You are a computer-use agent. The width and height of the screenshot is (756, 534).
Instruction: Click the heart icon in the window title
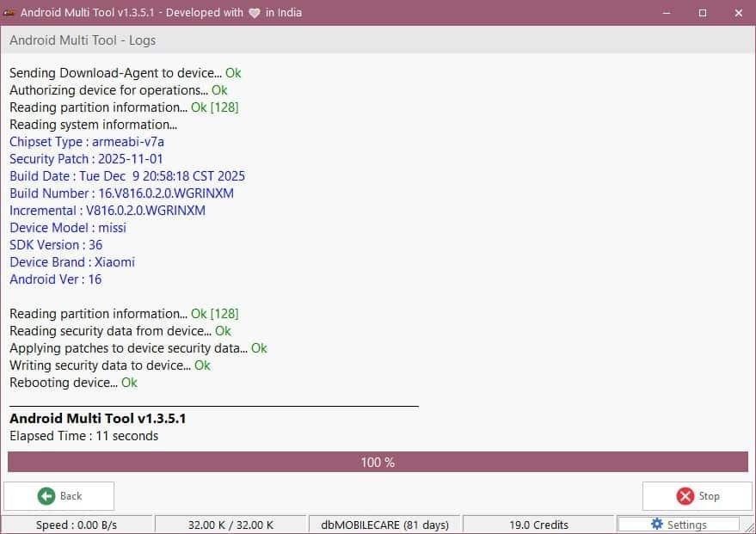254,13
